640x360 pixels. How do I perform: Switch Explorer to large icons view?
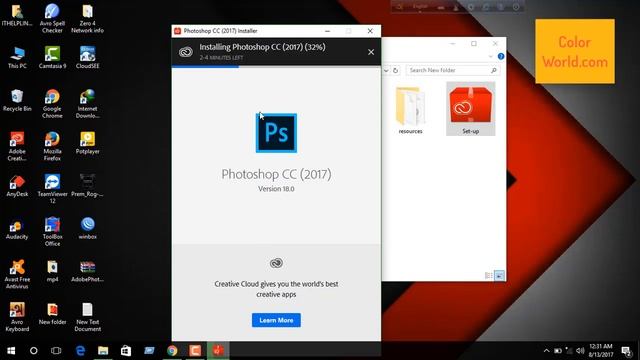point(499,276)
